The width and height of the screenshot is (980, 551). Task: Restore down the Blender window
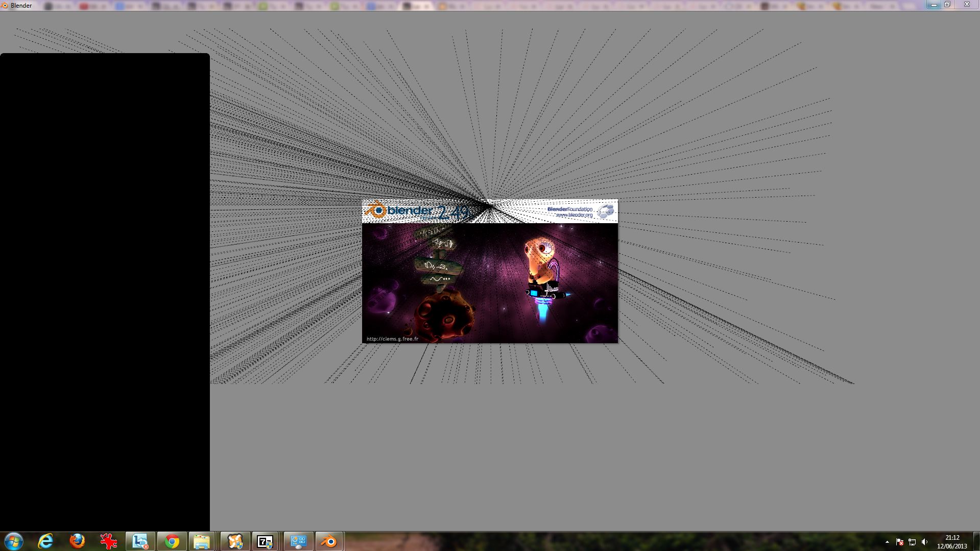pos(947,5)
